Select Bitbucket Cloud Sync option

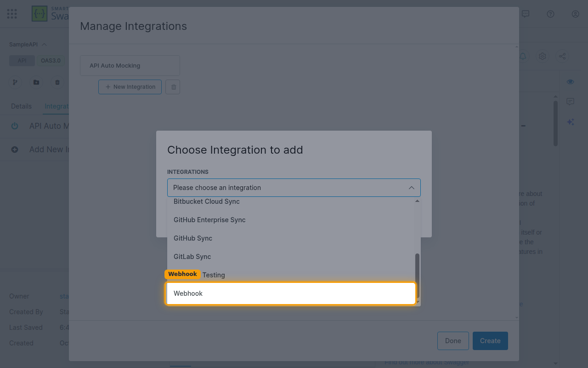[x=291, y=201]
